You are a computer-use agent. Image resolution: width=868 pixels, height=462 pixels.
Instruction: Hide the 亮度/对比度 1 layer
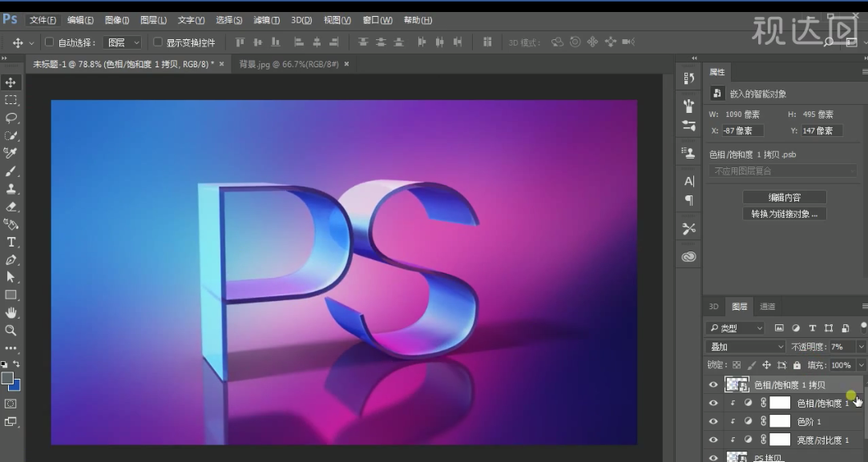[x=713, y=440]
